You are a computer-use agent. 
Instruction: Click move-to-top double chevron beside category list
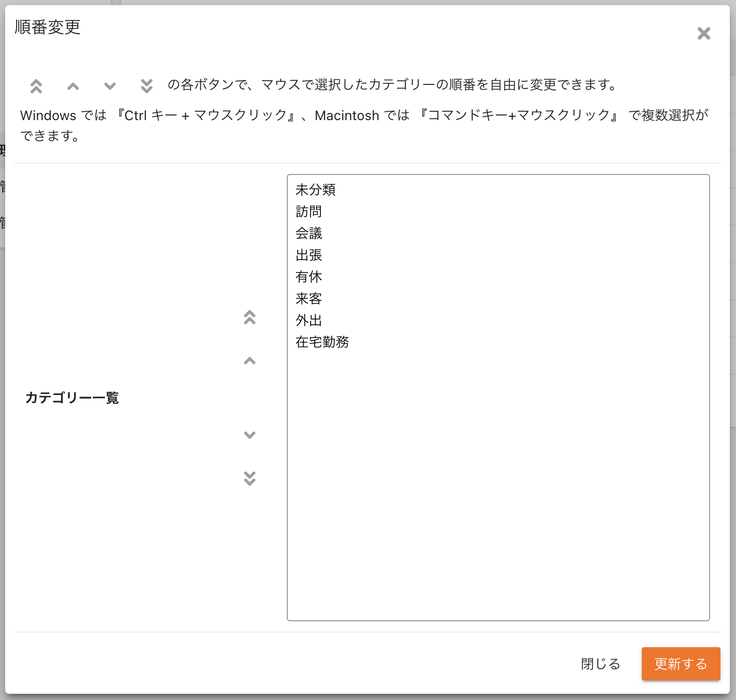coord(249,317)
